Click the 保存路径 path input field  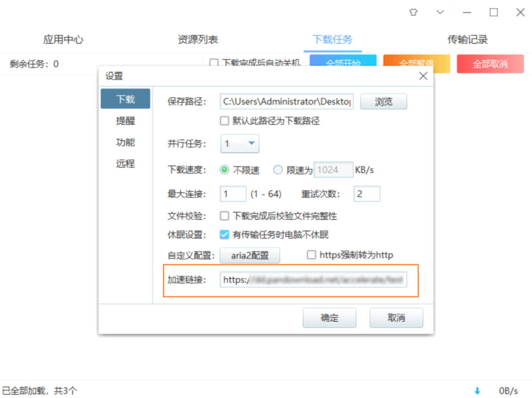[x=286, y=102]
